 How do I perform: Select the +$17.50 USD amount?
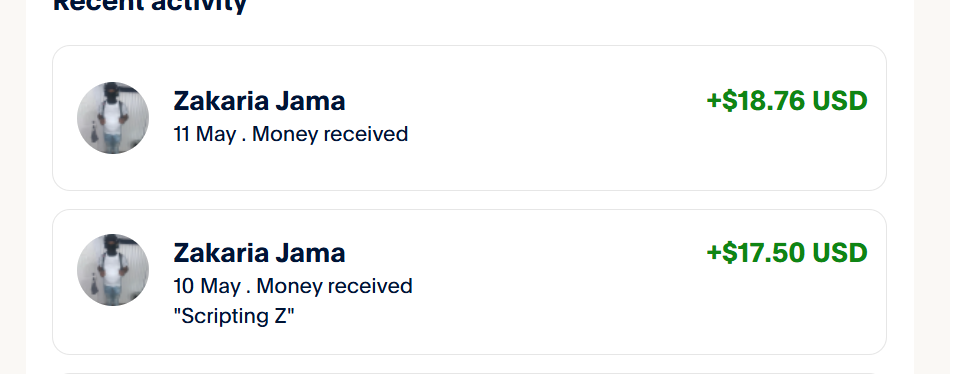click(787, 253)
